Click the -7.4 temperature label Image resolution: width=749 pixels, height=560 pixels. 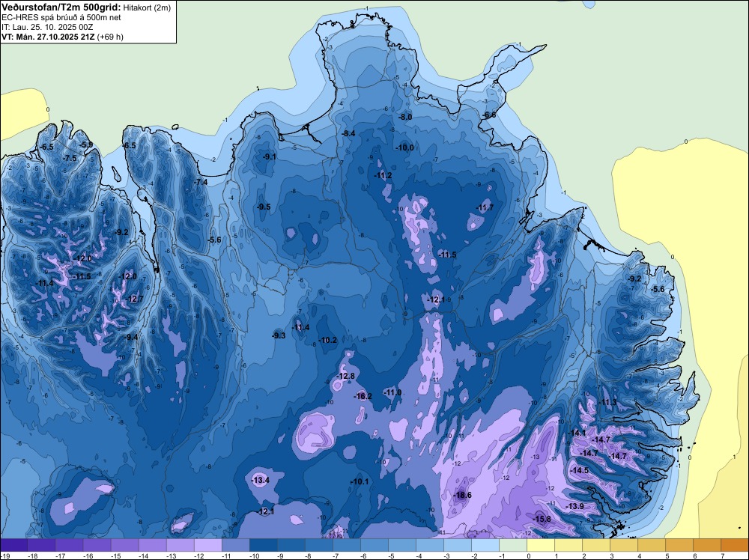[201, 182]
